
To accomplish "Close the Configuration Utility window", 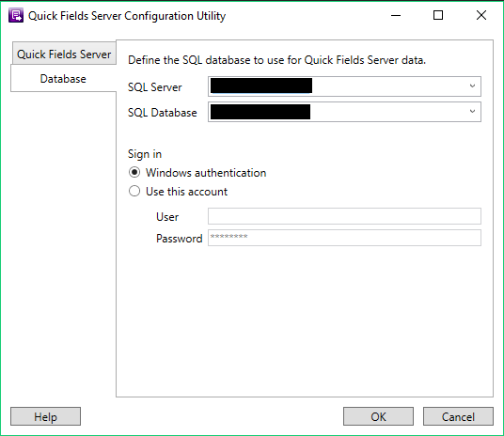I will coord(481,15).
